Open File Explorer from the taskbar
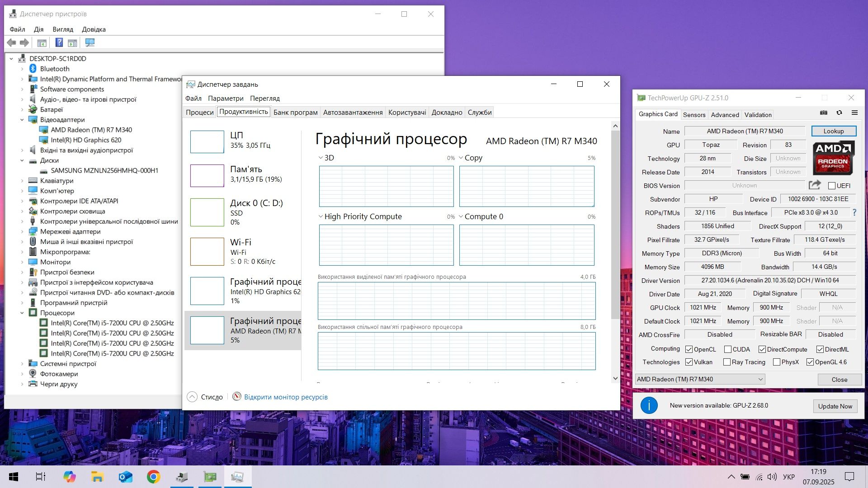The width and height of the screenshot is (868, 488). pyautogui.click(x=97, y=477)
